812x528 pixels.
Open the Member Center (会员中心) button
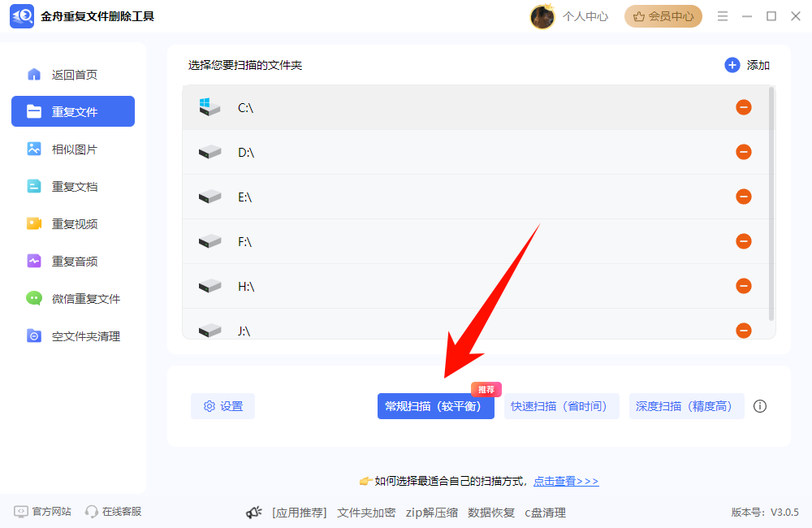coord(663,16)
